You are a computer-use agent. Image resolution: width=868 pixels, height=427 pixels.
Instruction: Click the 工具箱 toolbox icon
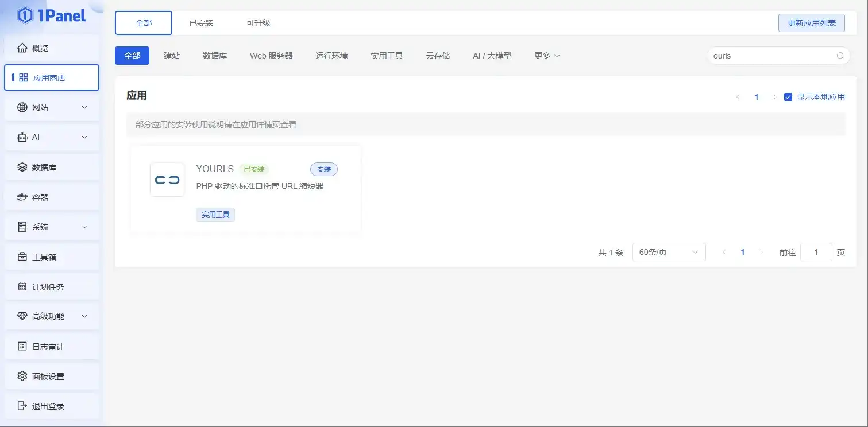pyautogui.click(x=22, y=257)
